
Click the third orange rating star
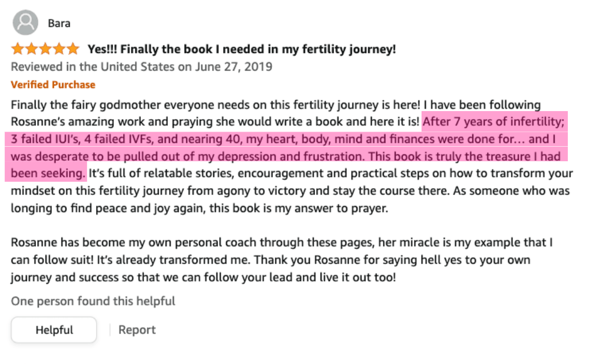pyautogui.click(x=45, y=49)
